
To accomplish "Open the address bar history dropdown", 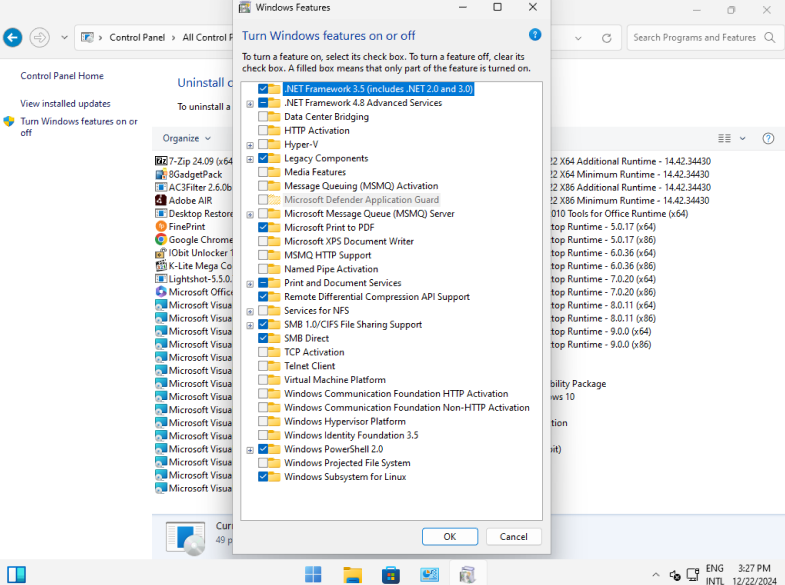I will tap(578, 38).
